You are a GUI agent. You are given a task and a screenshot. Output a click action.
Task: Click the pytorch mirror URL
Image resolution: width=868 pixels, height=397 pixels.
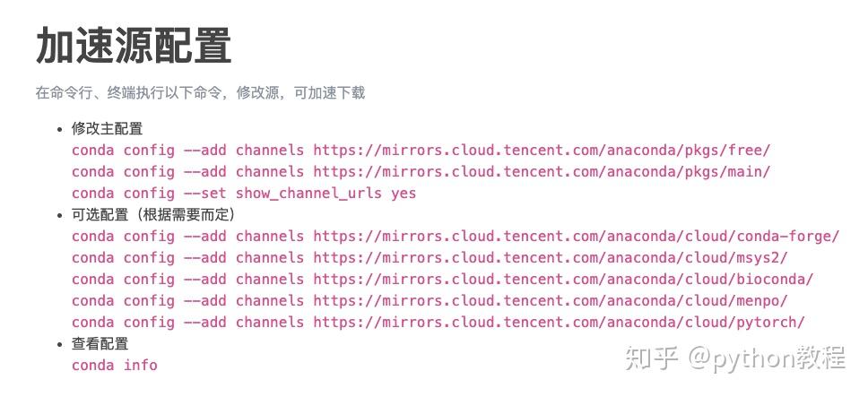click(x=559, y=322)
